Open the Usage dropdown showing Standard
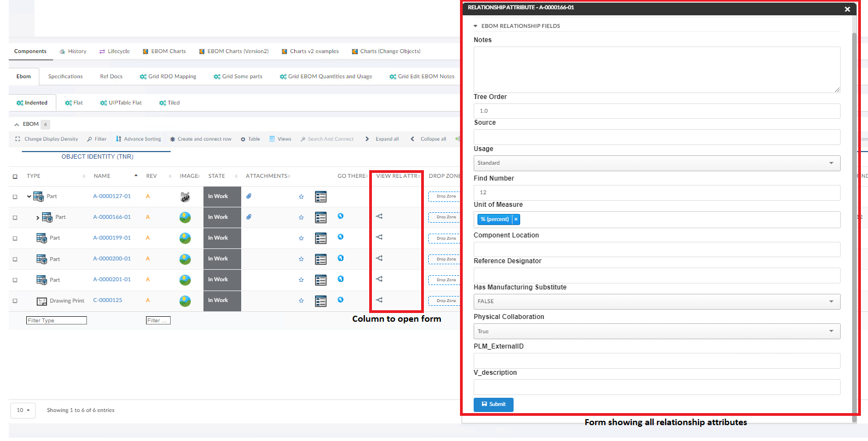The height and width of the screenshot is (441, 868). pos(656,163)
